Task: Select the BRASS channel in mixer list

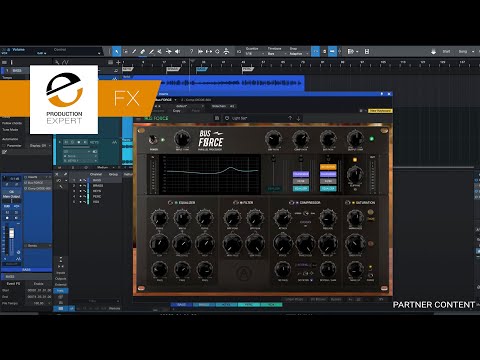Action: pyautogui.click(x=98, y=186)
